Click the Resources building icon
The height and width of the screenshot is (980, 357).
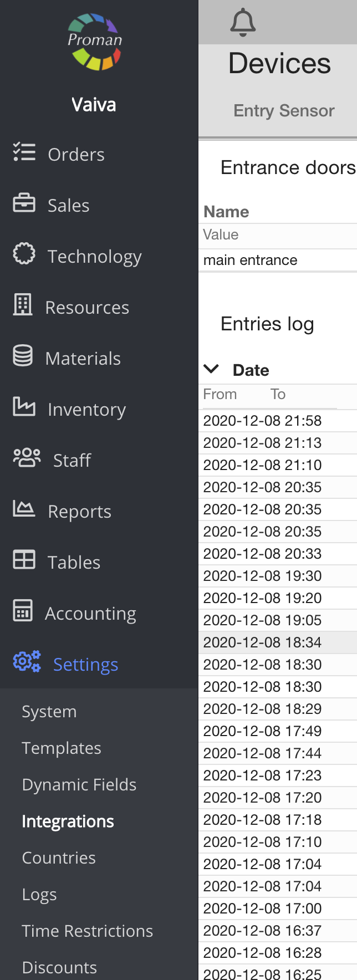[x=23, y=305]
